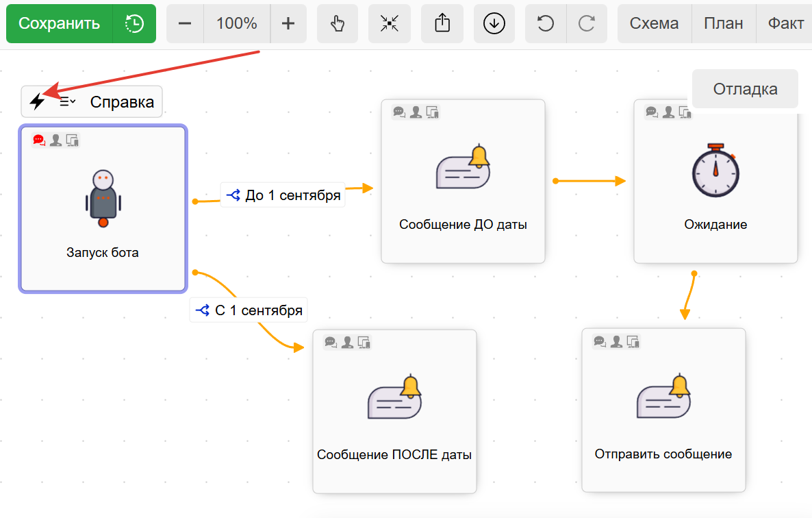Switch to the План tab
812x518 pixels.
(x=724, y=23)
